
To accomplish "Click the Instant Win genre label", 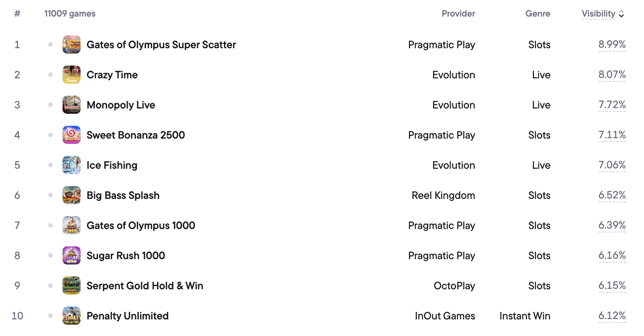I will coord(525,316).
